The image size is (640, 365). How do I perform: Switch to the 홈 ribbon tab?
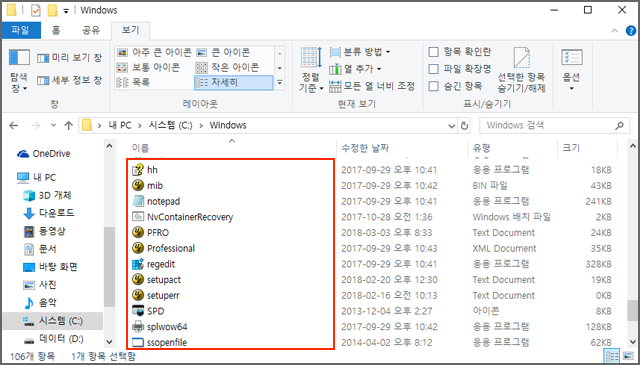56,30
